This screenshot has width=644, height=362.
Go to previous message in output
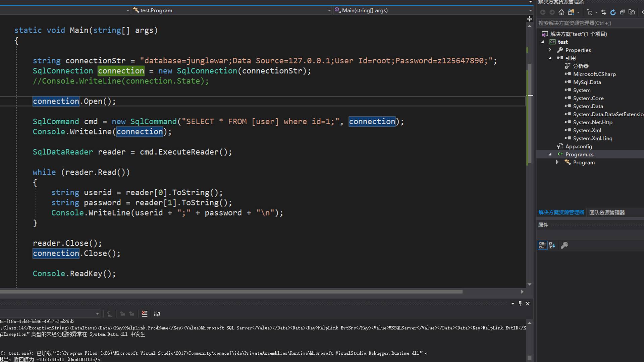click(x=122, y=314)
